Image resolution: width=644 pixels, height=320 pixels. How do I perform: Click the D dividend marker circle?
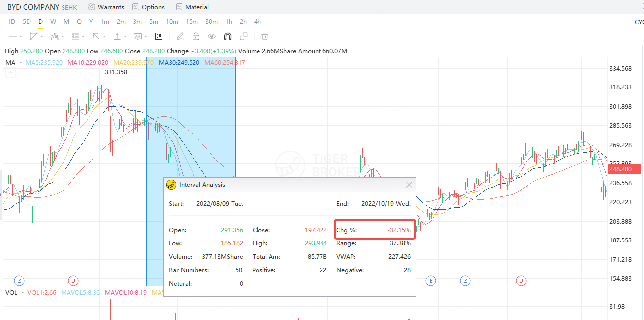click(73, 281)
